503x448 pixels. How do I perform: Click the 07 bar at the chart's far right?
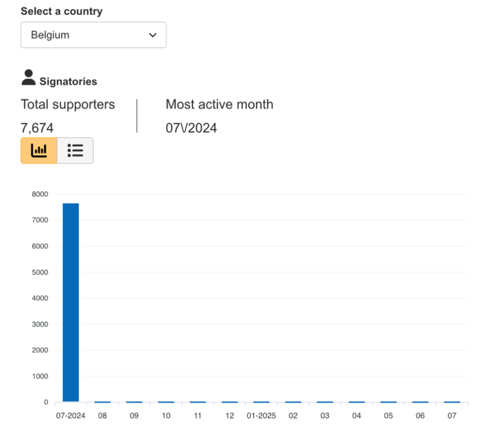tap(452, 401)
